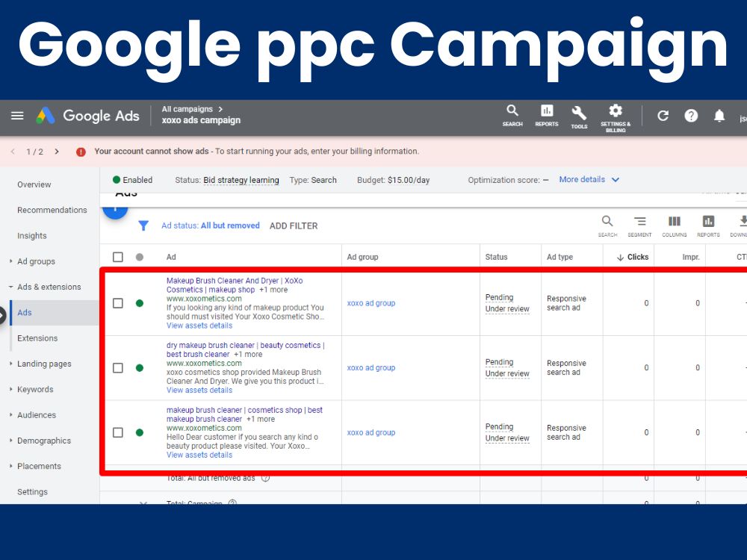Click status dot of Makeup Brush Cleaner ad
The image size is (747, 560).
pos(140,303)
